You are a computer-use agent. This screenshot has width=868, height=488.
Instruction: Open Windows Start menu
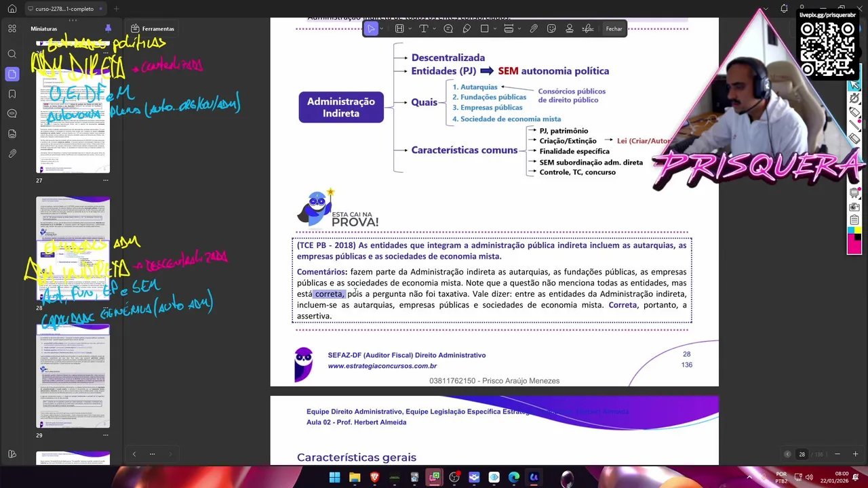(x=334, y=478)
